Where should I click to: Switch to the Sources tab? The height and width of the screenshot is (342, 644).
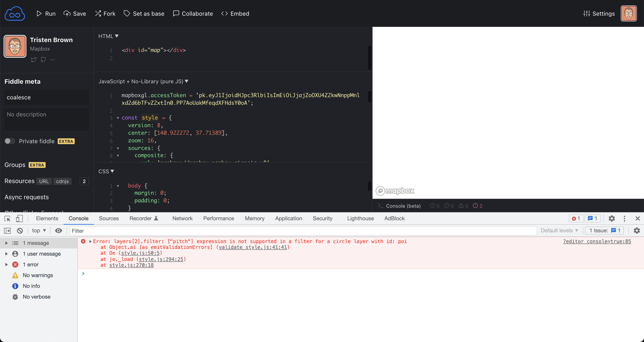point(109,218)
